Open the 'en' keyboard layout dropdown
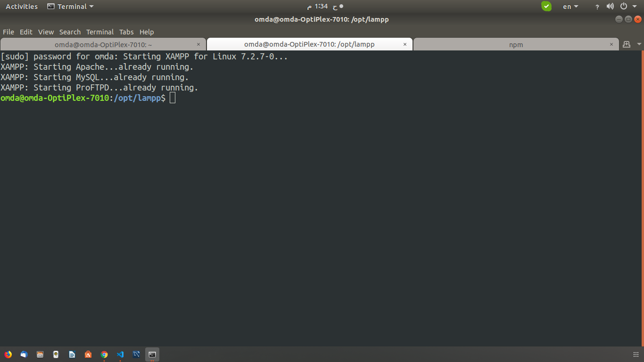 (570, 7)
